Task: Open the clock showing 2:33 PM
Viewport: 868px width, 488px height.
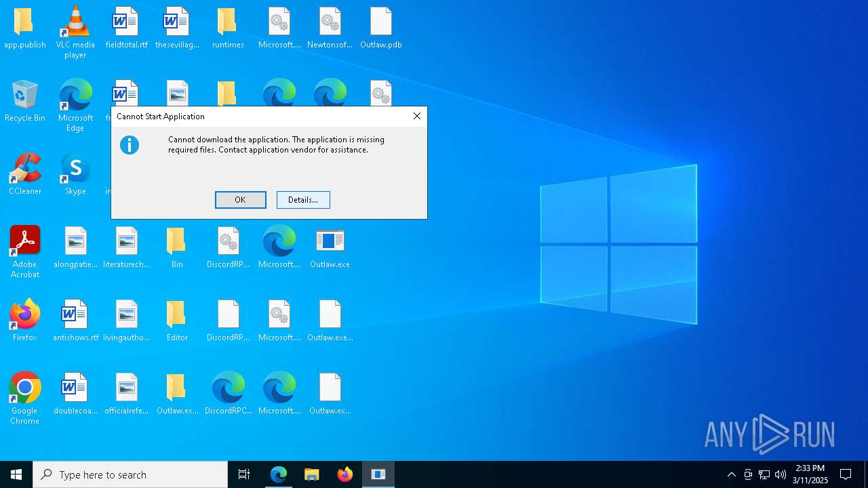Action: click(810, 474)
